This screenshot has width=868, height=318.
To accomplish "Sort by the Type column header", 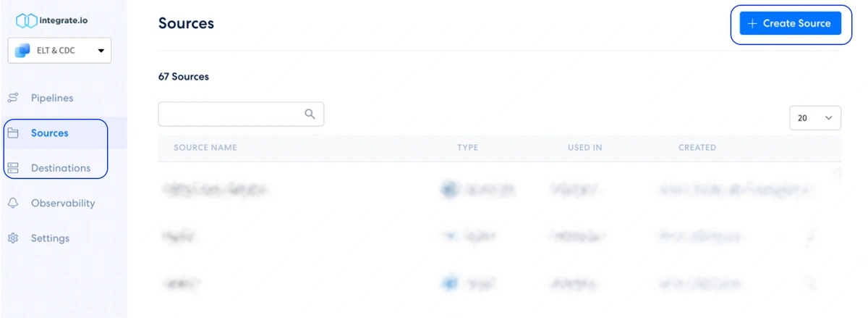I will tap(467, 147).
